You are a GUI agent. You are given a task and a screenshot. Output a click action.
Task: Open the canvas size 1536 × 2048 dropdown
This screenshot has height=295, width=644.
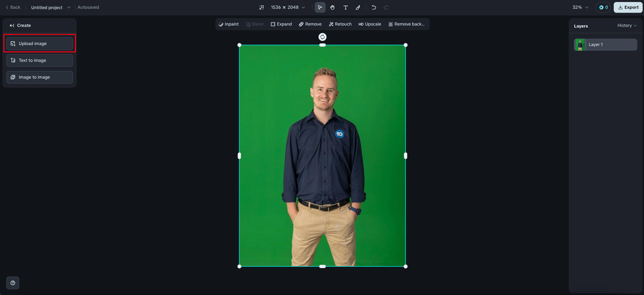click(x=288, y=8)
